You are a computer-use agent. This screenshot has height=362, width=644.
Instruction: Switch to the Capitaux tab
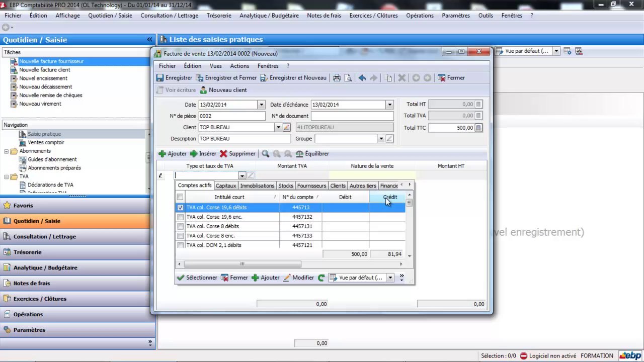tap(226, 186)
